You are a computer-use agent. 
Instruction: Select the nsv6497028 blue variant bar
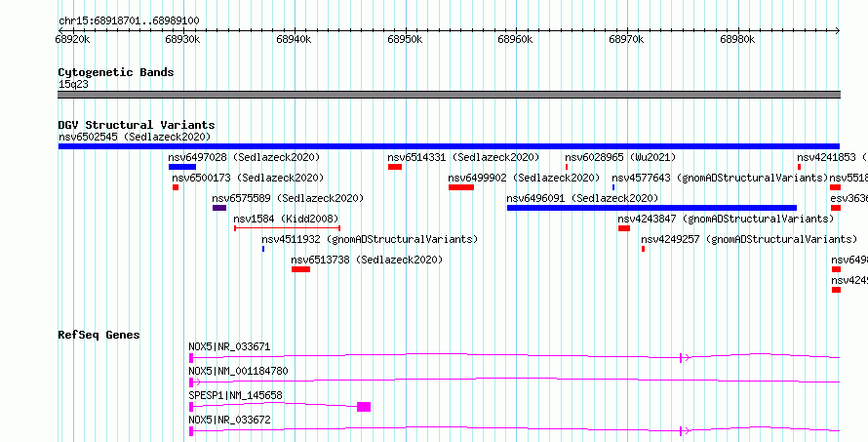click(182, 167)
